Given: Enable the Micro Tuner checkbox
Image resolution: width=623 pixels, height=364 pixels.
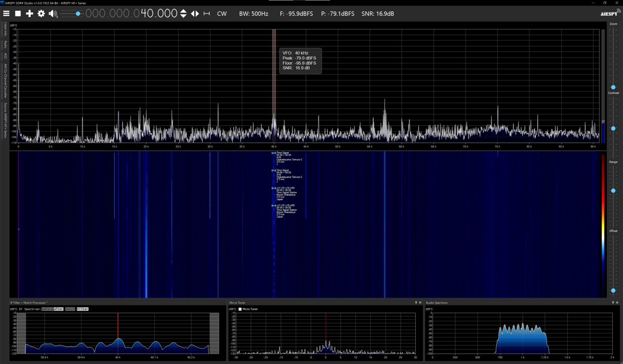Looking at the screenshot, I should [x=240, y=309].
